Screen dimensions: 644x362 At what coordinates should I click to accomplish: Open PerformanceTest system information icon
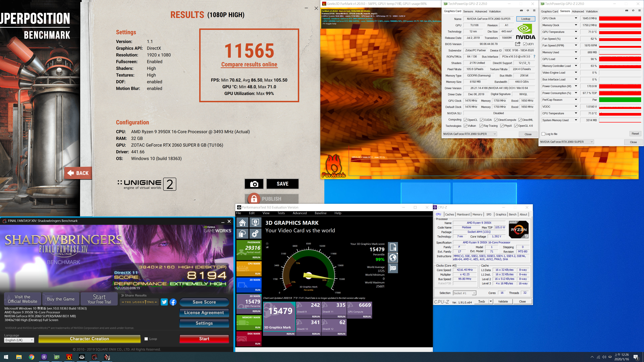pyautogui.click(x=255, y=222)
